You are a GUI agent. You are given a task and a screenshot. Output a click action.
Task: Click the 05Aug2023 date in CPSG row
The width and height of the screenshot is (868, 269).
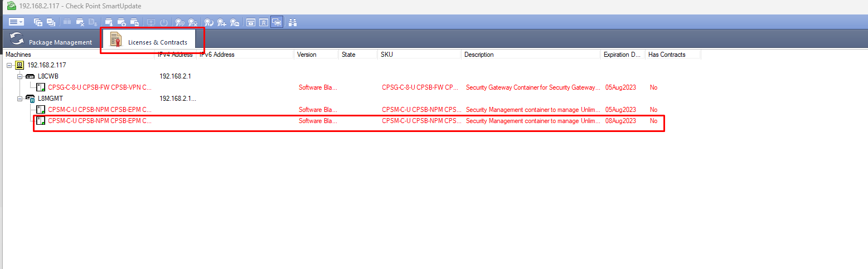(620, 87)
